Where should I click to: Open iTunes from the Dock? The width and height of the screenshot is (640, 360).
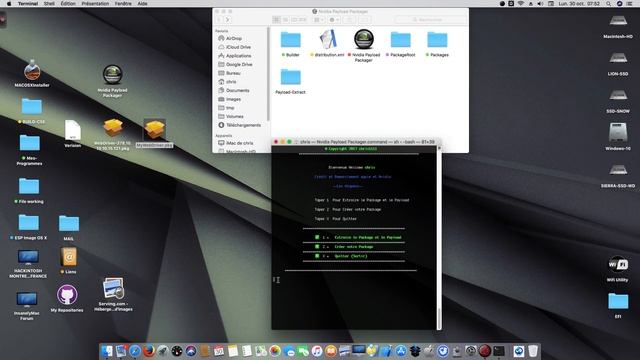[x=317, y=351]
